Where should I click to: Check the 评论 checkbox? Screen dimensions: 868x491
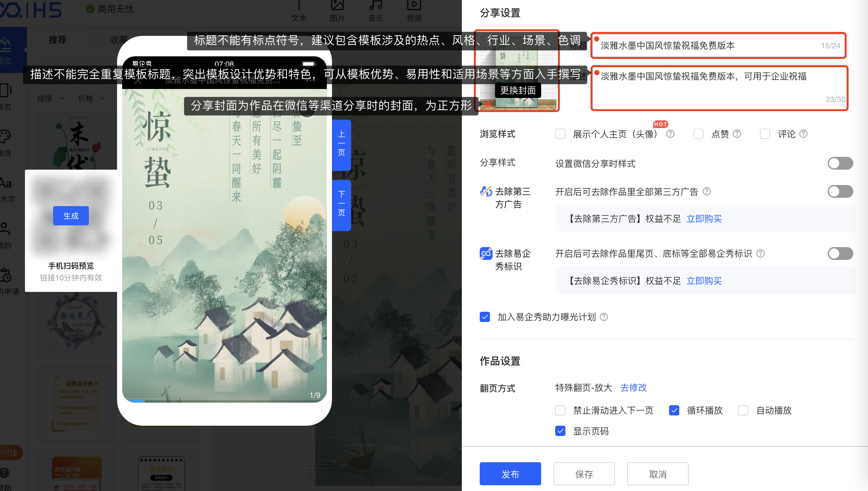coord(765,134)
